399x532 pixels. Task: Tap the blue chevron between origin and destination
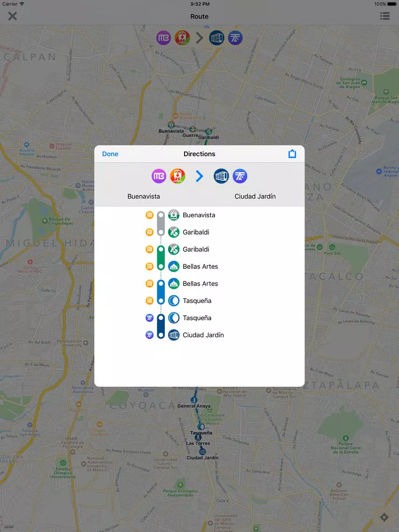(x=199, y=176)
